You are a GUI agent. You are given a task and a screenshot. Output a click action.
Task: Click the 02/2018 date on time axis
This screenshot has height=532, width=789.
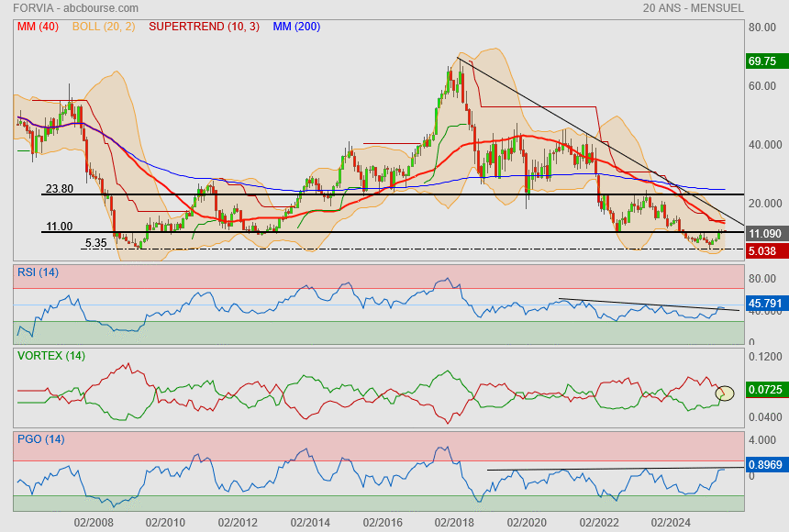coord(453,522)
